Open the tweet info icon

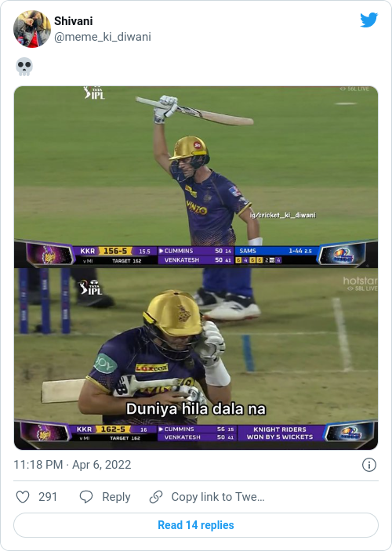pyautogui.click(x=369, y=465)
